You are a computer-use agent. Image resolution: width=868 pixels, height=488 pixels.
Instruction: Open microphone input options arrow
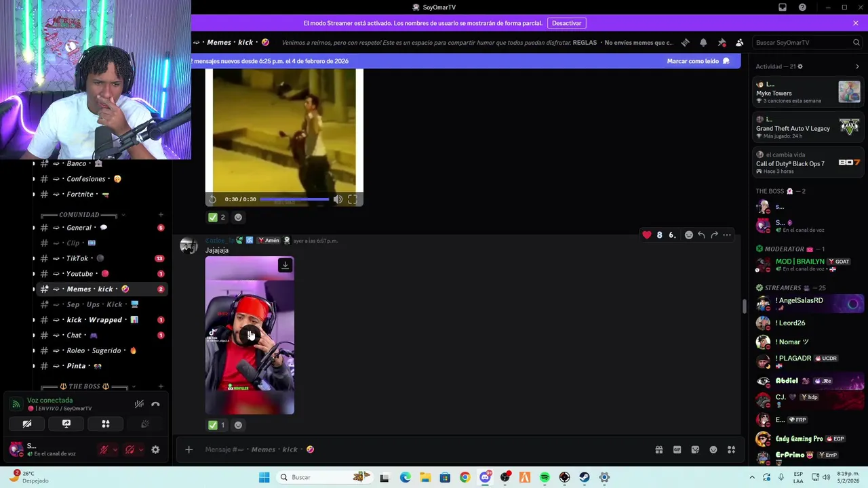point(115,449)
